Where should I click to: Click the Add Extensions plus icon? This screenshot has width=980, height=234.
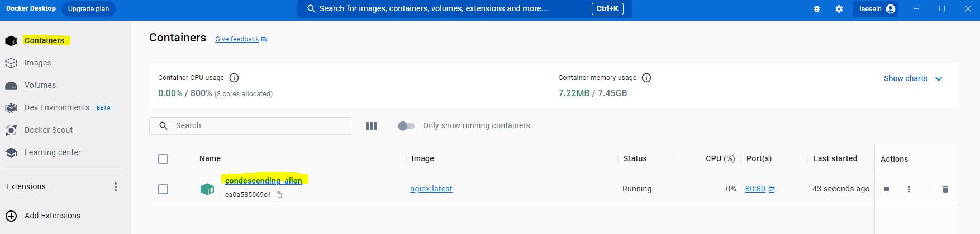tap(11, 216)
